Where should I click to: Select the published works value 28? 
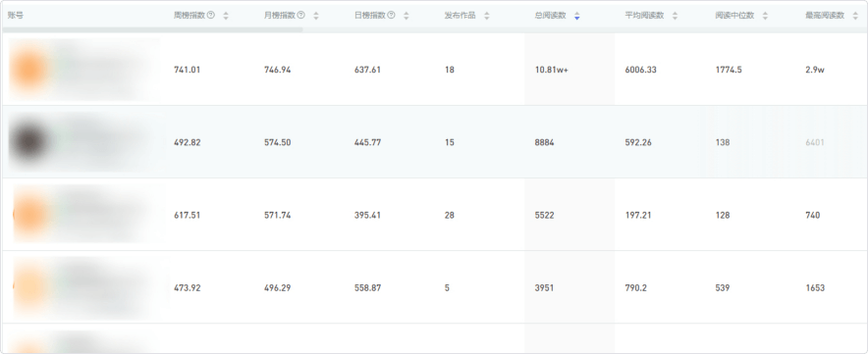(449, 215)
